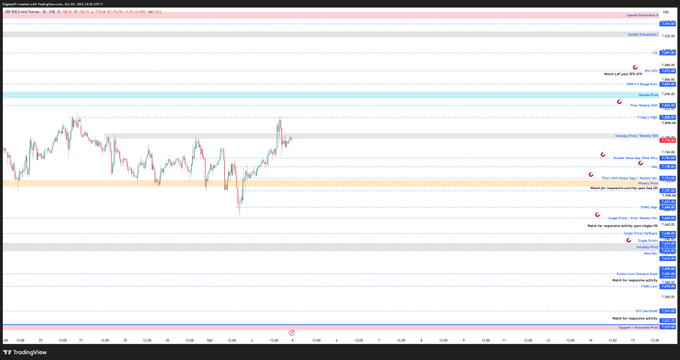This screenshot has height=360, width=680.
Task: Select the Friday's High label
Action: (x=647, y=118)
